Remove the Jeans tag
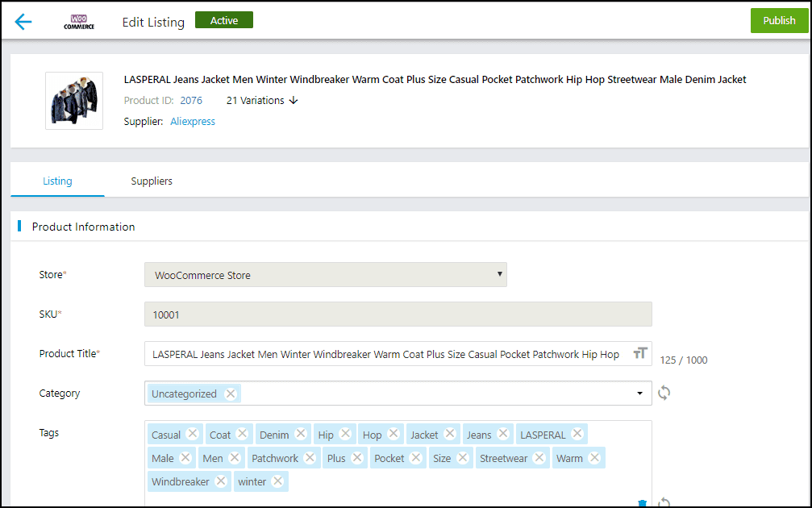The width and height of the screenshot is (812, 508). point(503,434)
